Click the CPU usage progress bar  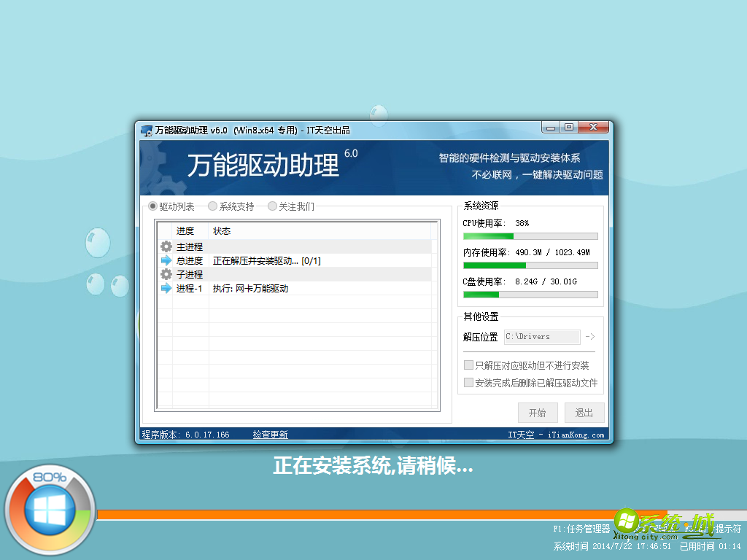(530, 236)
